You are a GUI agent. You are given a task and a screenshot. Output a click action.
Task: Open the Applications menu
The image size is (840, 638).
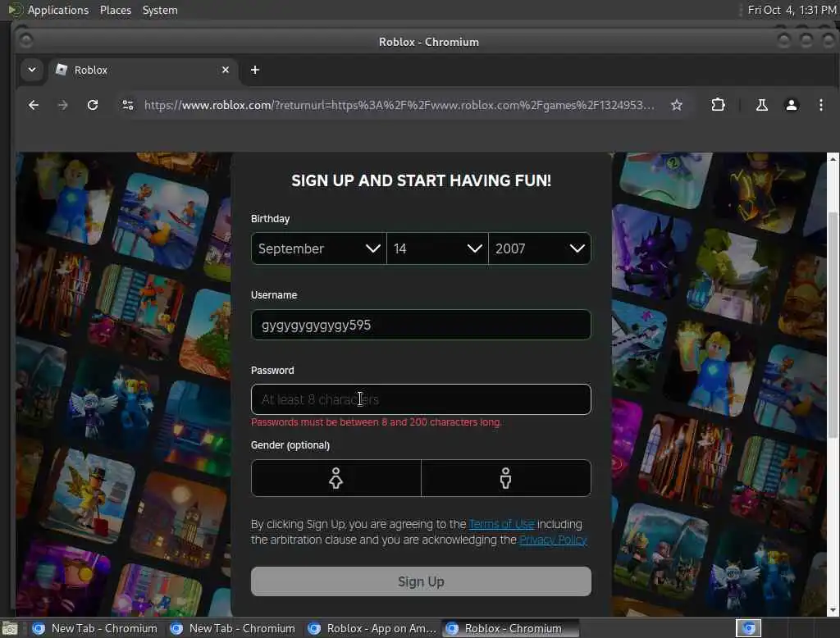pos(58,10)
